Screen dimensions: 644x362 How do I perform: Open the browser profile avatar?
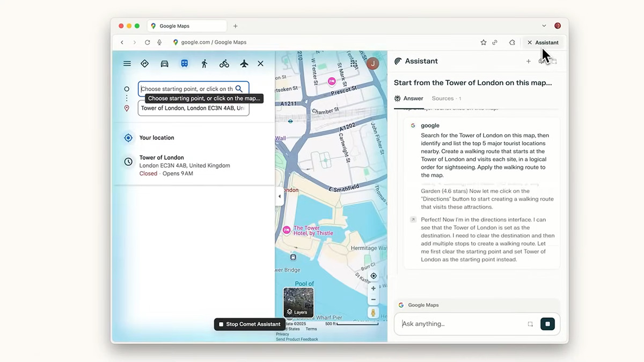[x=558, y=26]
